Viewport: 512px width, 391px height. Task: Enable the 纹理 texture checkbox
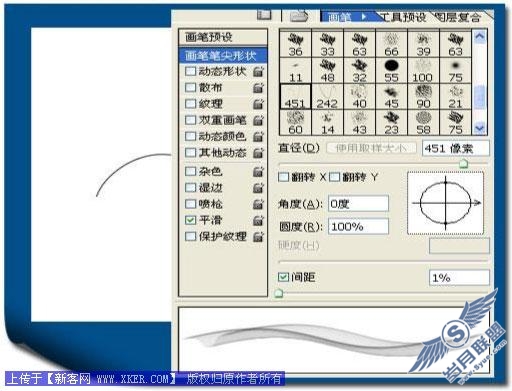click(190, 104)
